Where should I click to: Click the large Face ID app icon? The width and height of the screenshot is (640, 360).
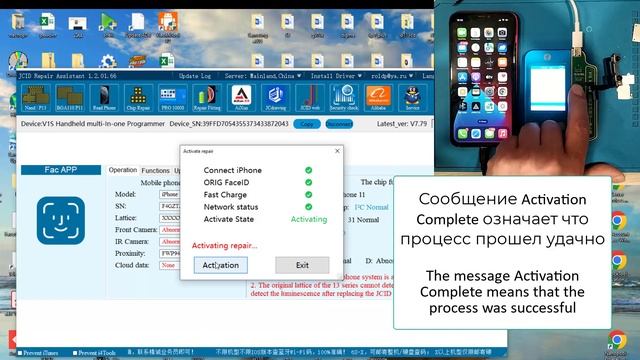(61, 220)
